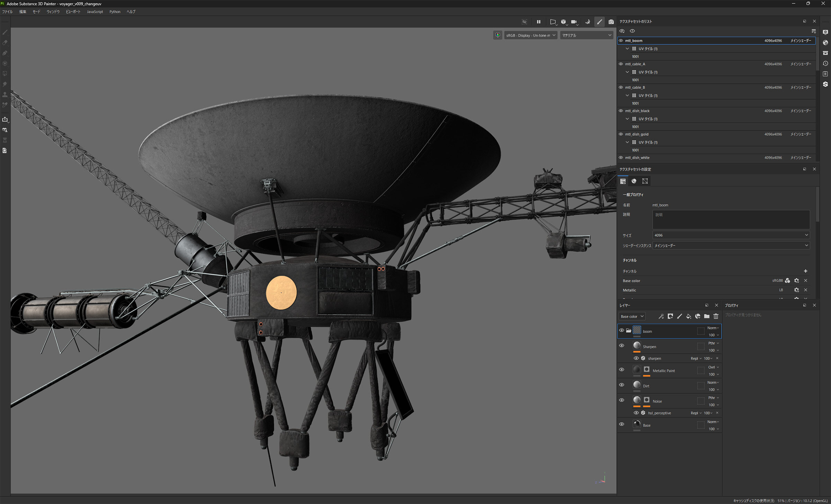Open the rendering mode camera icon

pos(611,22)
